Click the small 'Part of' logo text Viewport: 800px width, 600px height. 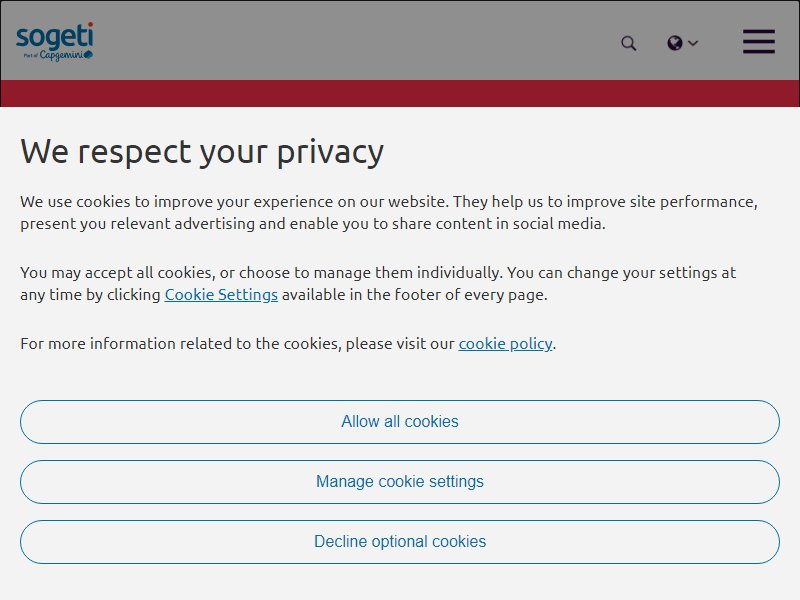(x=31, y=55)
